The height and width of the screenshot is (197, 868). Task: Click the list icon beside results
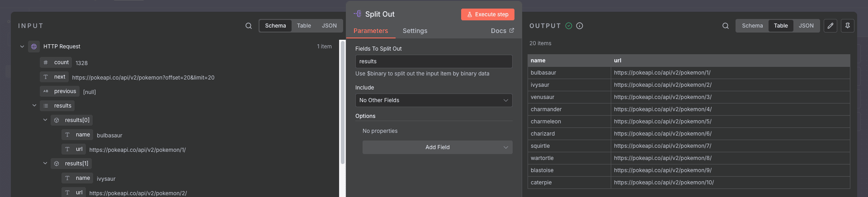tap(46, 106)
